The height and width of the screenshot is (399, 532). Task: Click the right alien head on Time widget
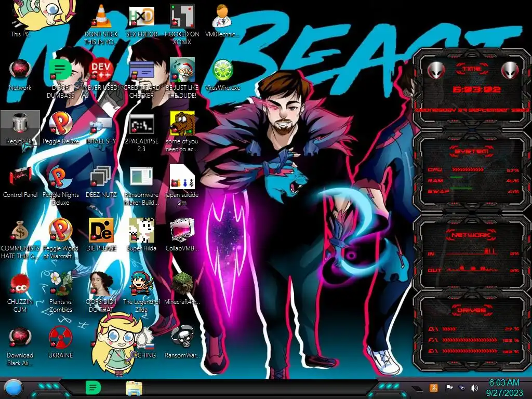click(510, 70)
